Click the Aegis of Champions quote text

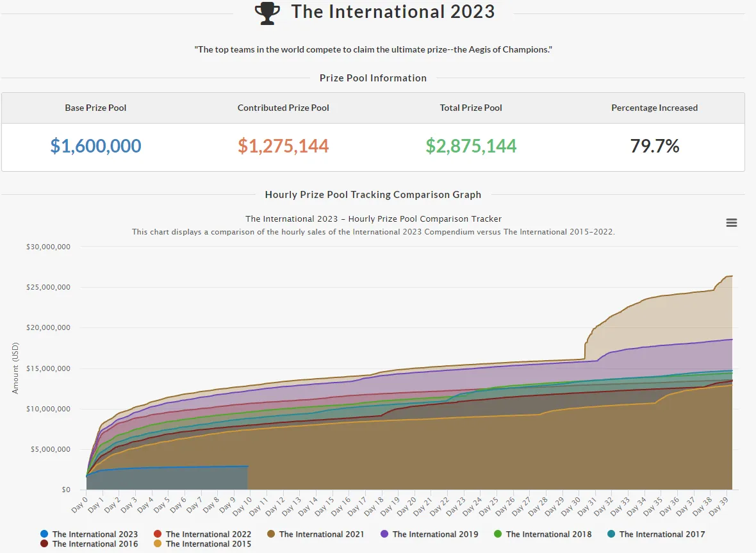point(373,49)
